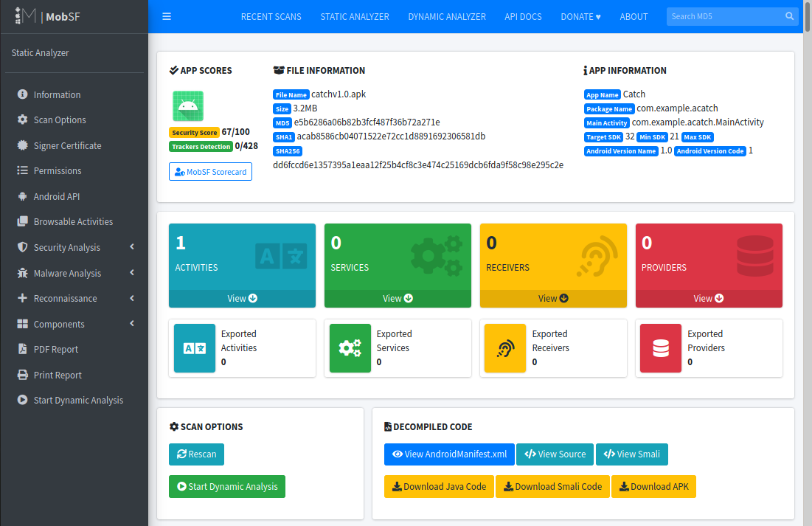Viewport: 812px width, 526px height.
Task: Click the Static Analyzer sidebar heading
Action: pos(40,53)
